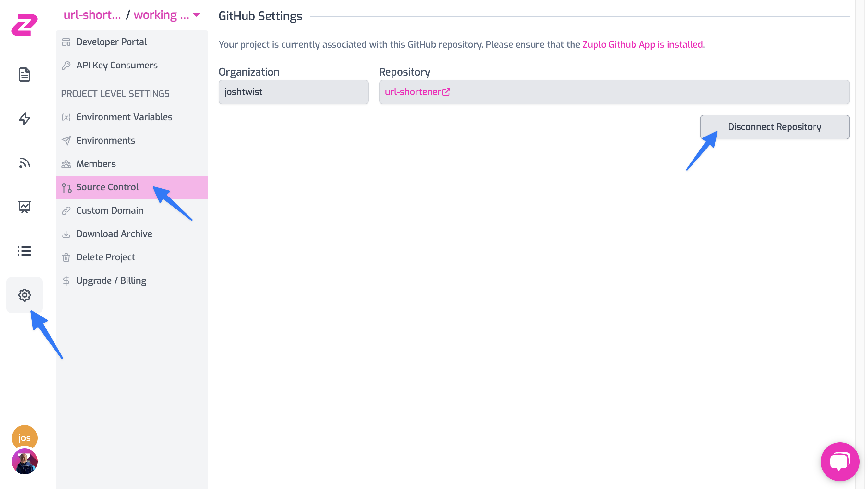The height and width of the screenshot is (489, 868).
Task: Go to Developer Portal settings
Action: pyautogui.click(x=111, y=42)
